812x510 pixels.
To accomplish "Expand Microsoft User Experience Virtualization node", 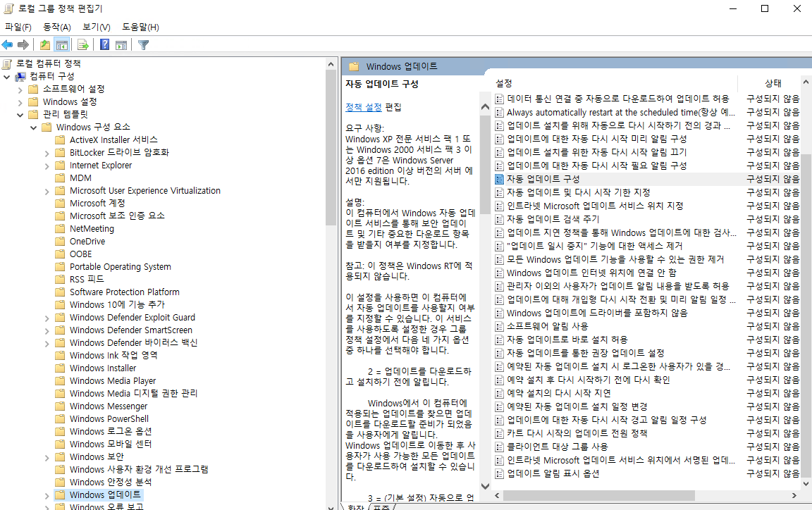I will tap(47, 192).
